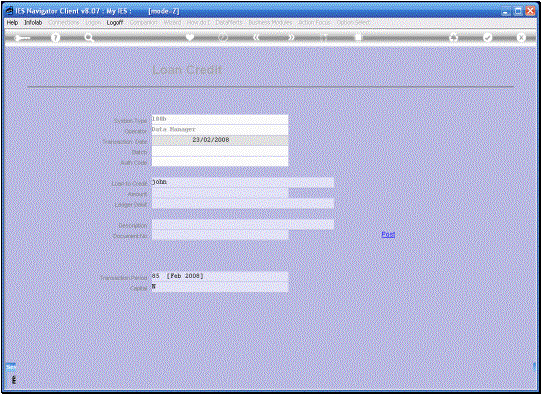Click the heart favorites icon
Screen dimensions: 541x394
[x=190, y=37]
